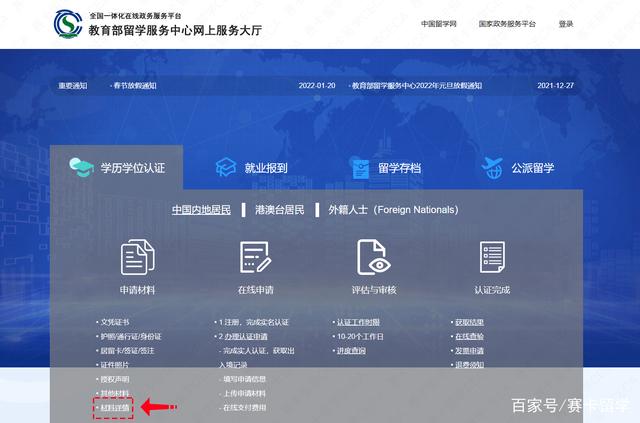Click the 在线支付费用 step text

(244, 407)
